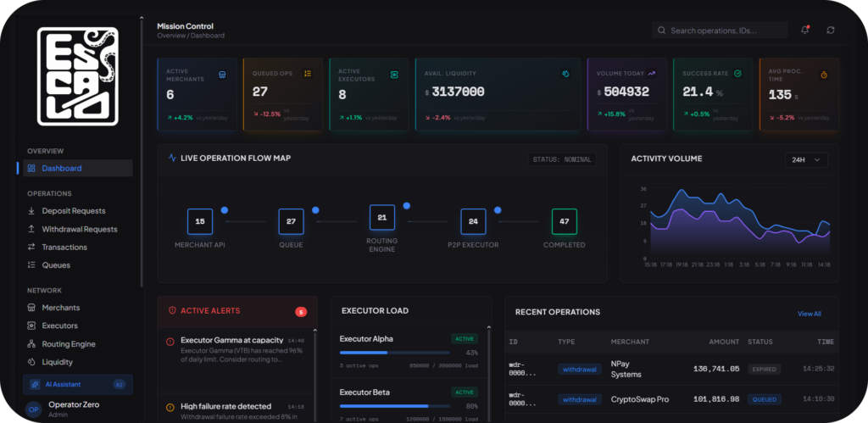Go to Routing Engine page
Image resolution: width=868 pixels, height=423 pixels.
pyautogui.click(x=69, y=344)
